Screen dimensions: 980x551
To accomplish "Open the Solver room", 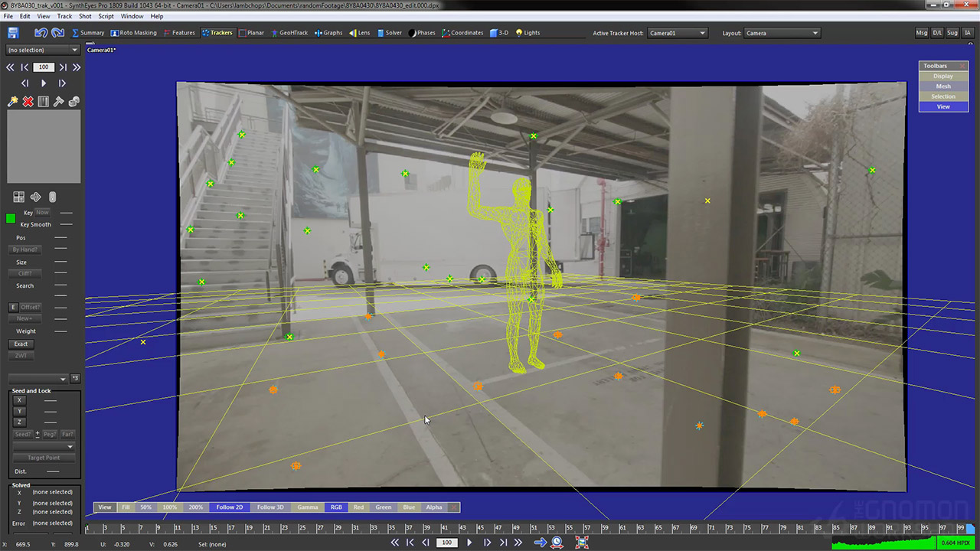I will [389, 33].
